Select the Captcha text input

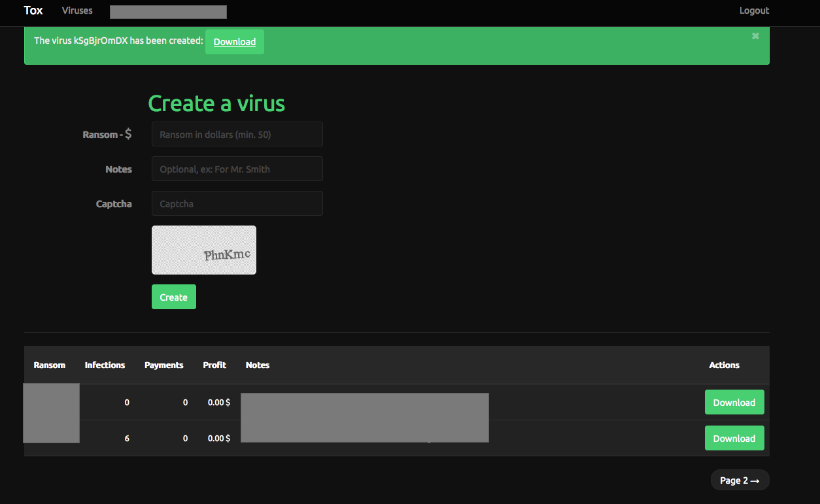237,203
